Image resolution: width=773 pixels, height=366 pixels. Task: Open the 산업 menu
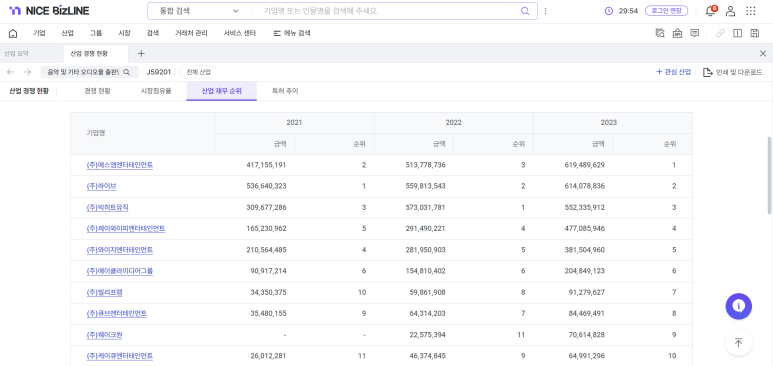click(x=68, y=34)
